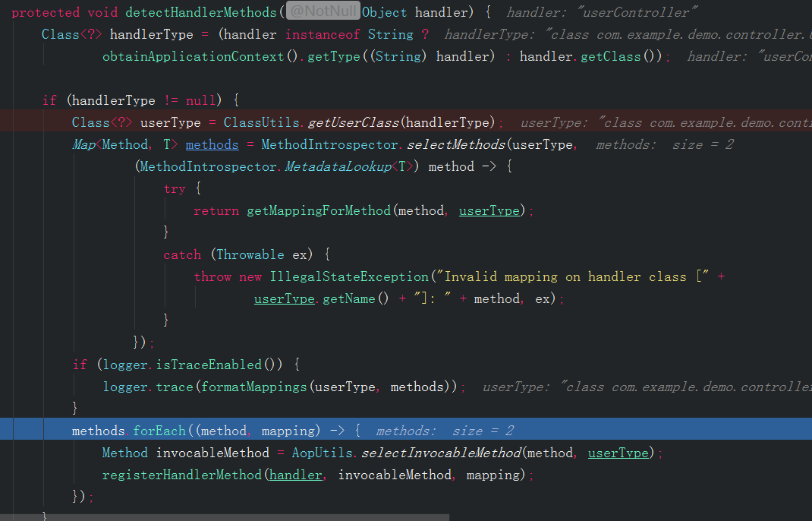Screen dimensions: 812x521
Task: Click the 'instanceof' keyword
Action: (322, 35)
